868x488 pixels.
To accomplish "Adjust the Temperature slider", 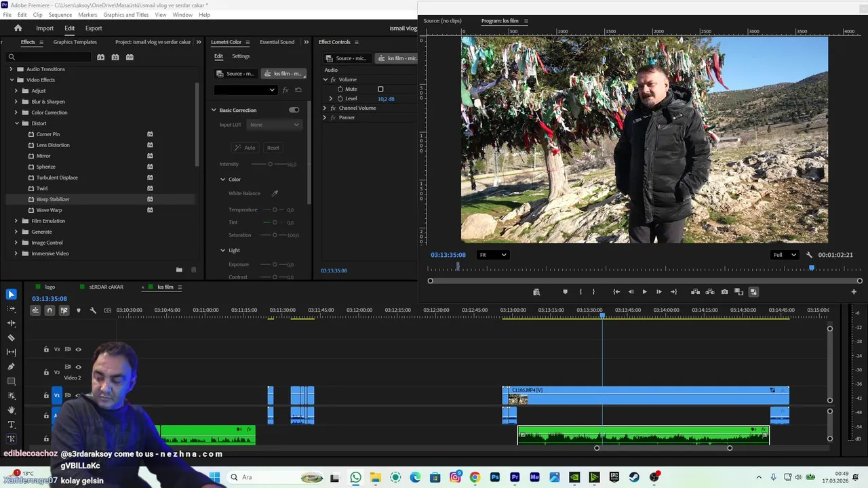I will (274, 210).
